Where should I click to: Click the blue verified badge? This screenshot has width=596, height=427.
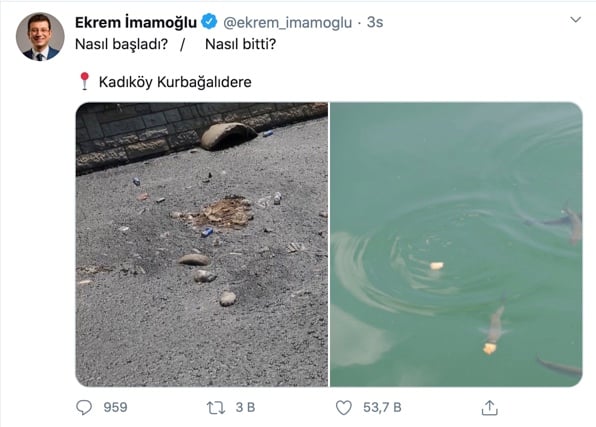point(209,22)
